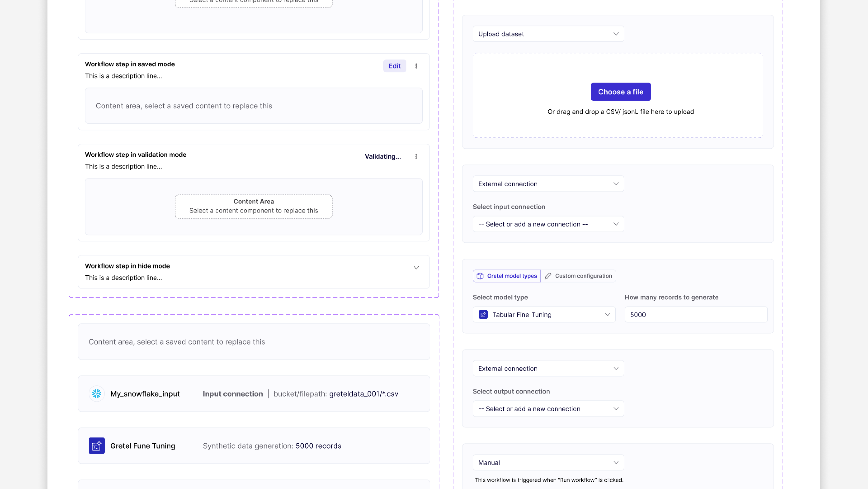Click the My_snowflake_input connection row

tap(254, 394)
